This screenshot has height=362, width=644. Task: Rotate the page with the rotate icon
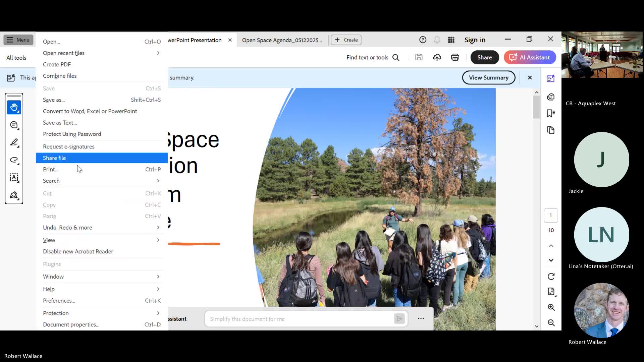(x=551, y=277)
